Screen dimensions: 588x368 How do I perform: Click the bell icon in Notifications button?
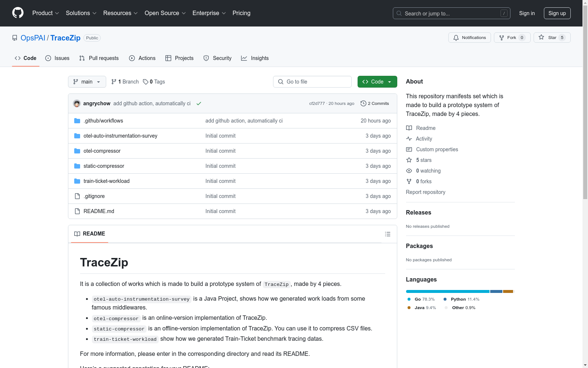tap(456, 38)
